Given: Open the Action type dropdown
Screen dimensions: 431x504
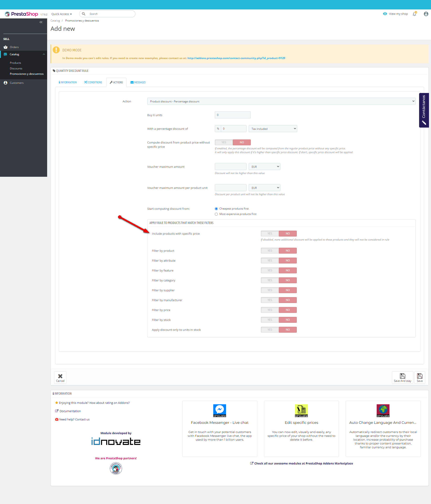Looking at the screenshot, I should pos(281,102).
